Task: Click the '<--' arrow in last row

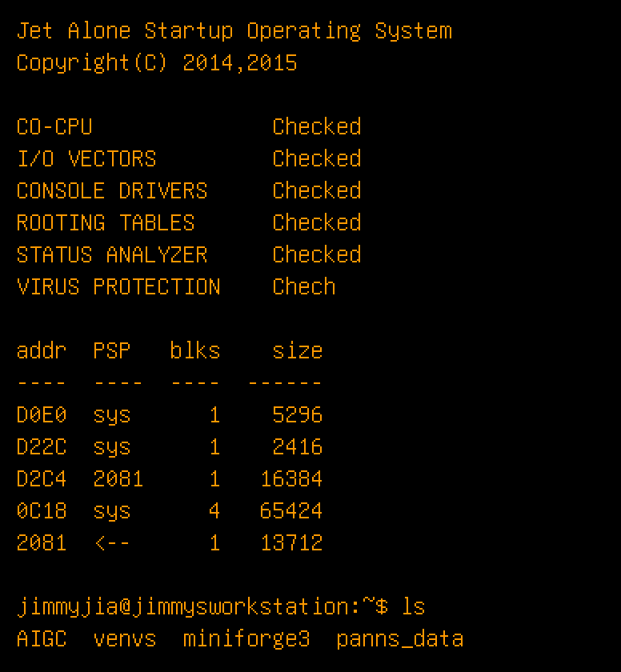Action: (112, 543)
